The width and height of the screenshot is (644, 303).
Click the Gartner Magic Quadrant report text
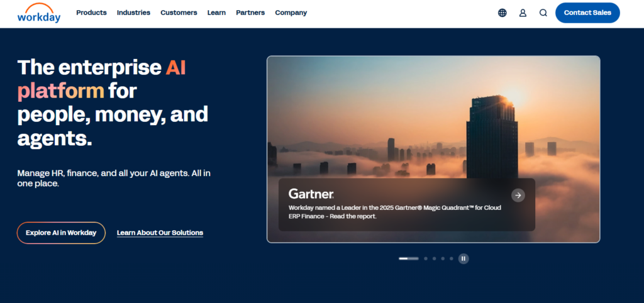tap(394, 212)
